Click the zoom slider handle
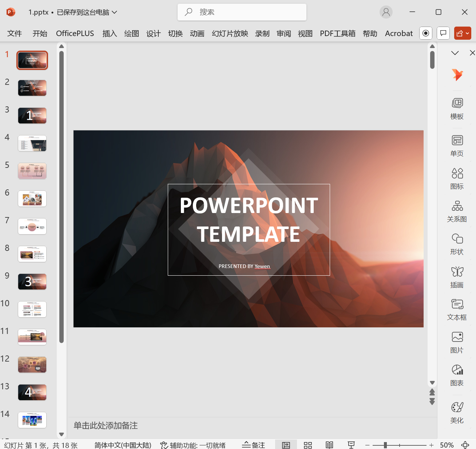The image size is (476, 449). coord(385,445)
